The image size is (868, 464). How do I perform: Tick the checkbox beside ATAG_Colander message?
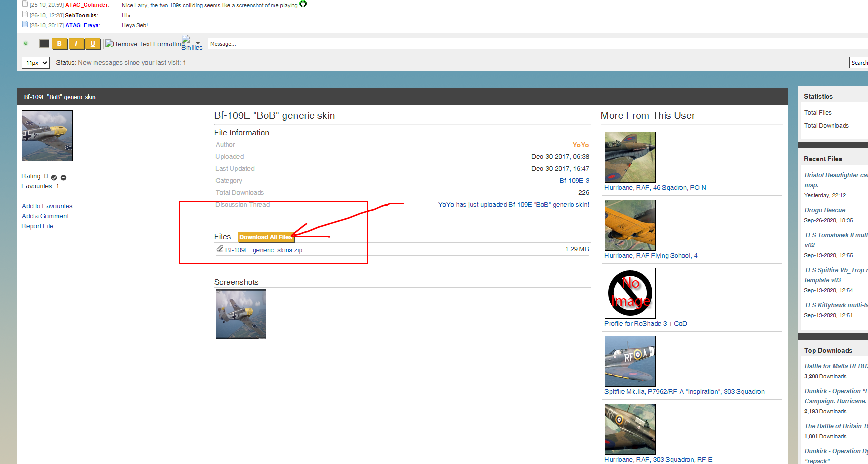click(25, 4)
